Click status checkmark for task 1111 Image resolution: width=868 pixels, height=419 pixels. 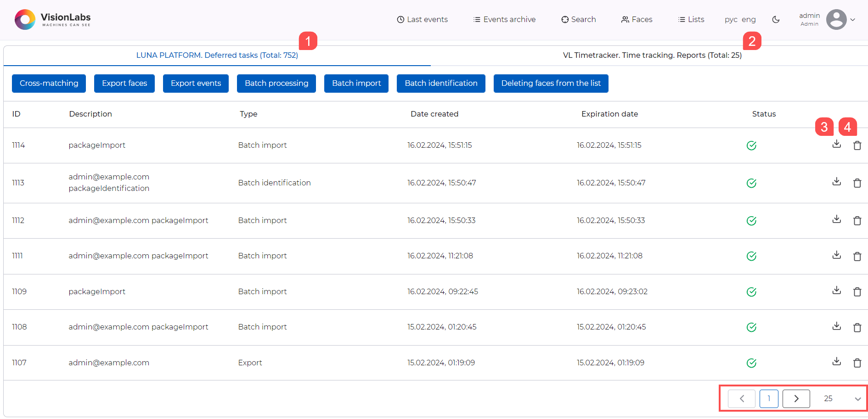click(x=751, y=256)
